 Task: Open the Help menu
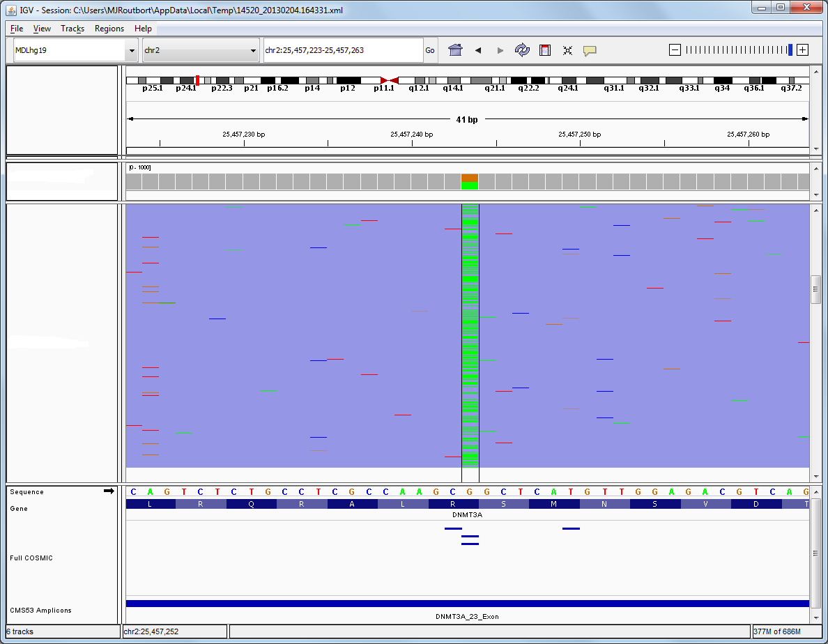(x=143, y=29)
